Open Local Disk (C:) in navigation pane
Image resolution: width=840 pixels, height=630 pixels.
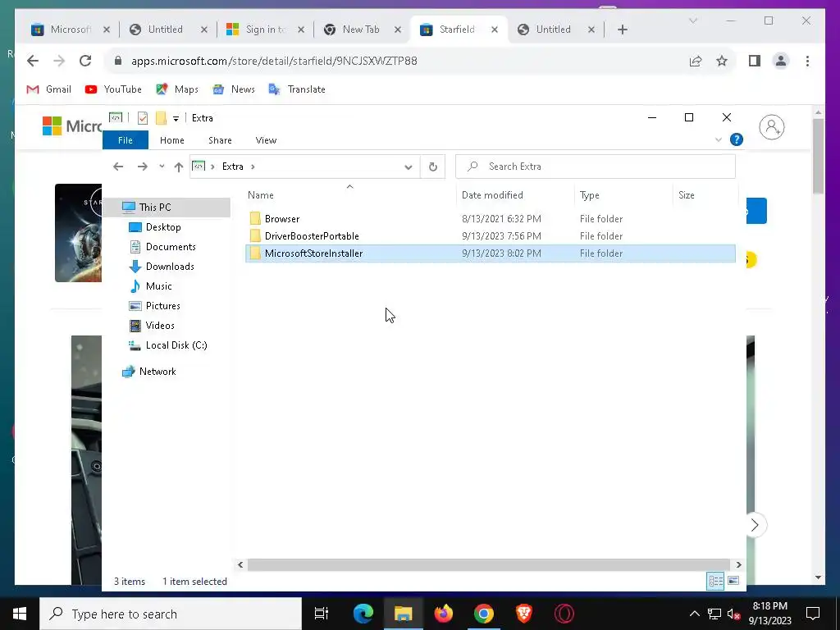point(176,345)
